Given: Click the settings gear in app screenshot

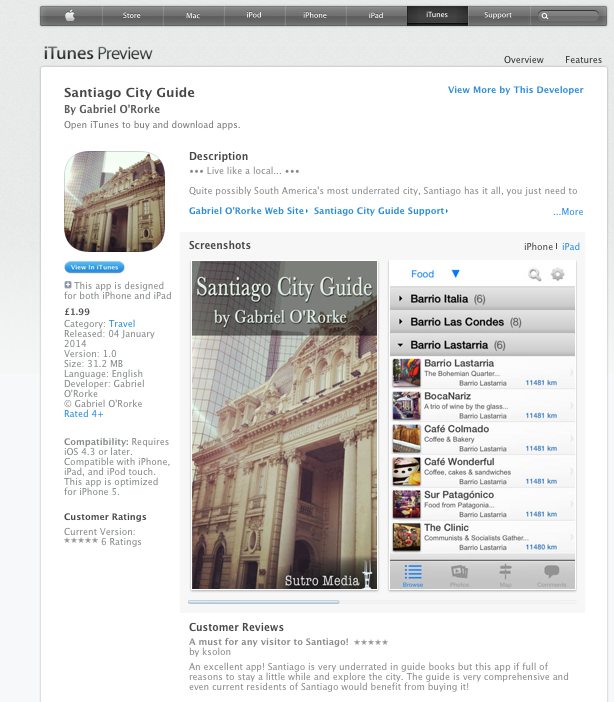Looking at the screenshot, I should coord(558,274).
